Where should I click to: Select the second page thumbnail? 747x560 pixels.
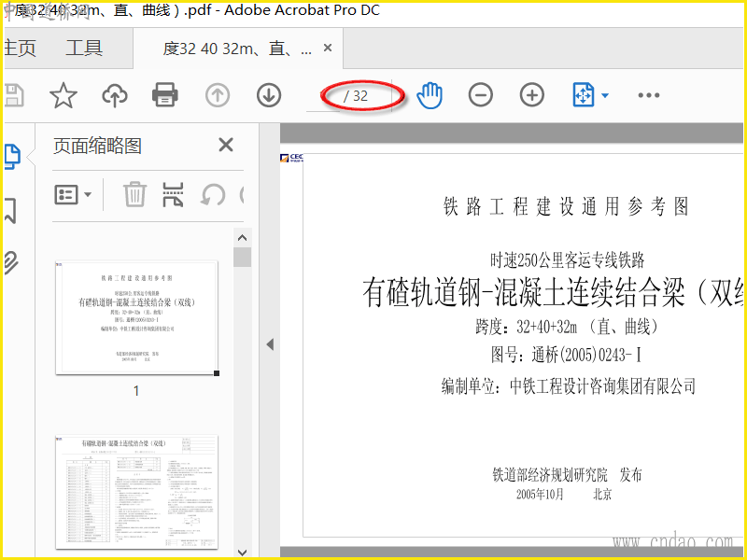[x=136, y=493]
